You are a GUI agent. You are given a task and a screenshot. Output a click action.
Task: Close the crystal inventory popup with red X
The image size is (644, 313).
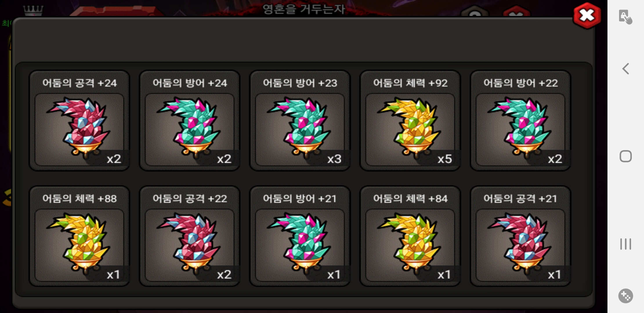coord(587,16)
